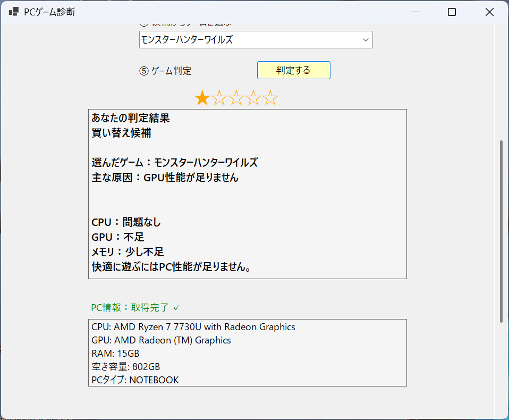
Task: Click the 判定する button
Action: coord(293,70)
